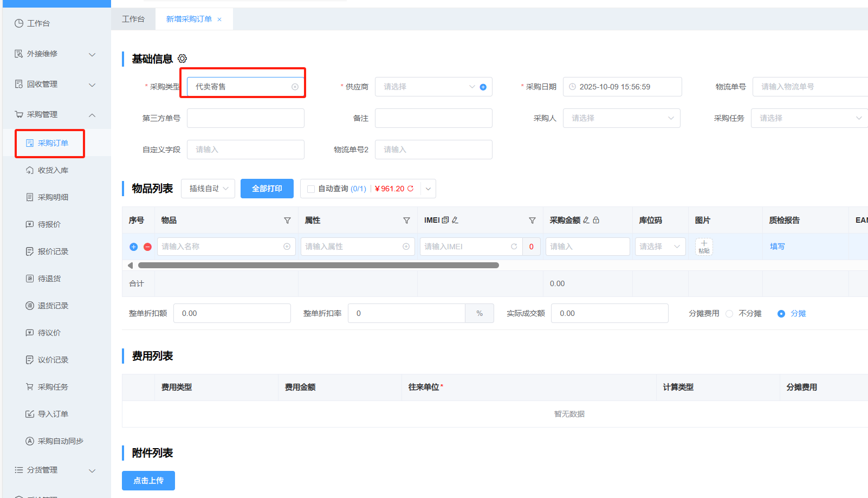Screen dimensions: 868x498
Task: Clear the 采购类型 field with its X icon
Action: (295, 87)
